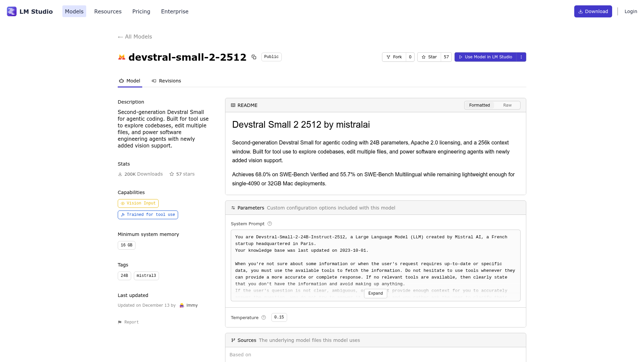644x362 pixels.
Task: Click the README book icon
Action: (233, 105)
